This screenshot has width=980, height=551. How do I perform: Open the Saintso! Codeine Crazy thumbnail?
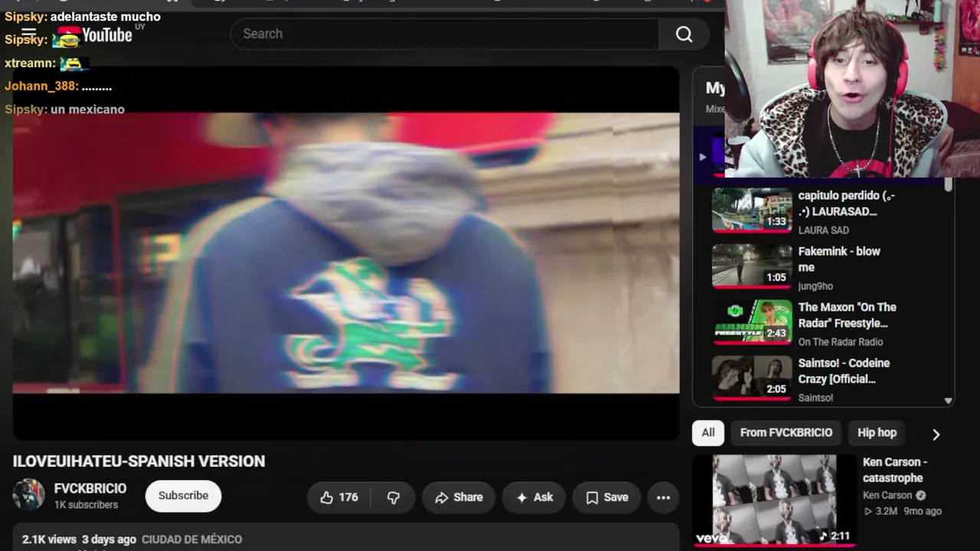(x=752, y=378)
